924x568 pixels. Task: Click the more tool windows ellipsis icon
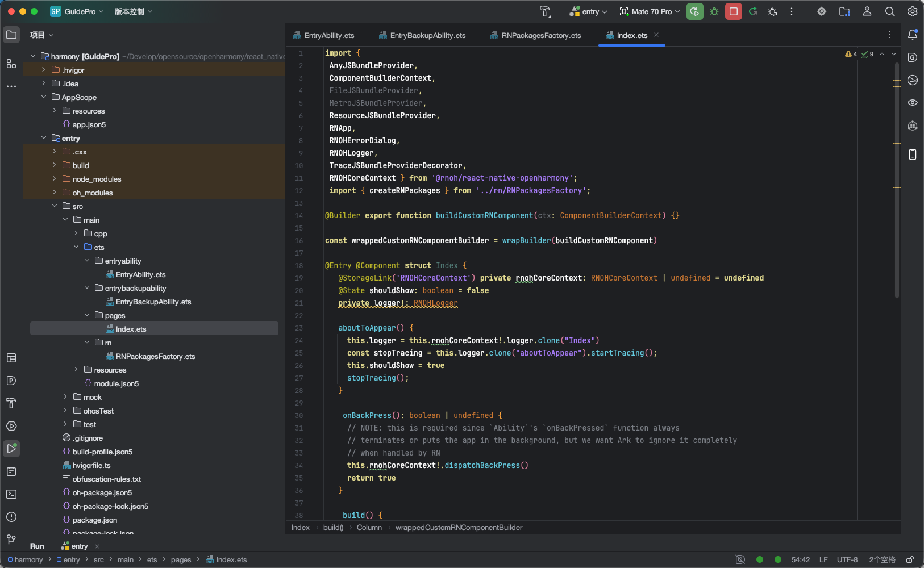tap(11, 86)
